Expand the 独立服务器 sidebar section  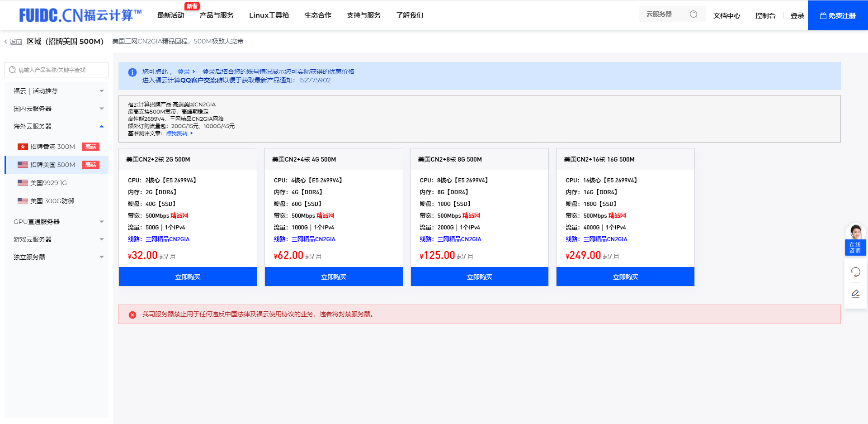click(x=57, y=257)
